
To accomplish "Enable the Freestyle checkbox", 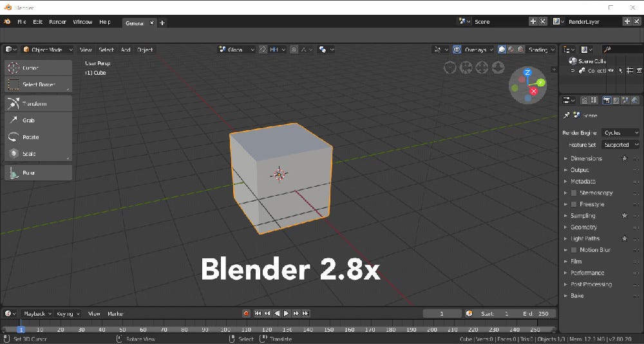I will pyautogui.click(x=574, y=204).
